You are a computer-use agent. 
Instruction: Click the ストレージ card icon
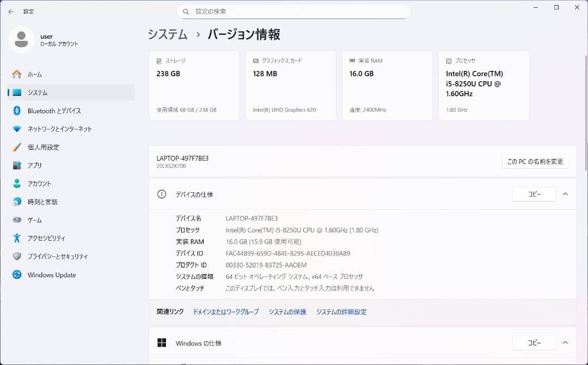158,60
